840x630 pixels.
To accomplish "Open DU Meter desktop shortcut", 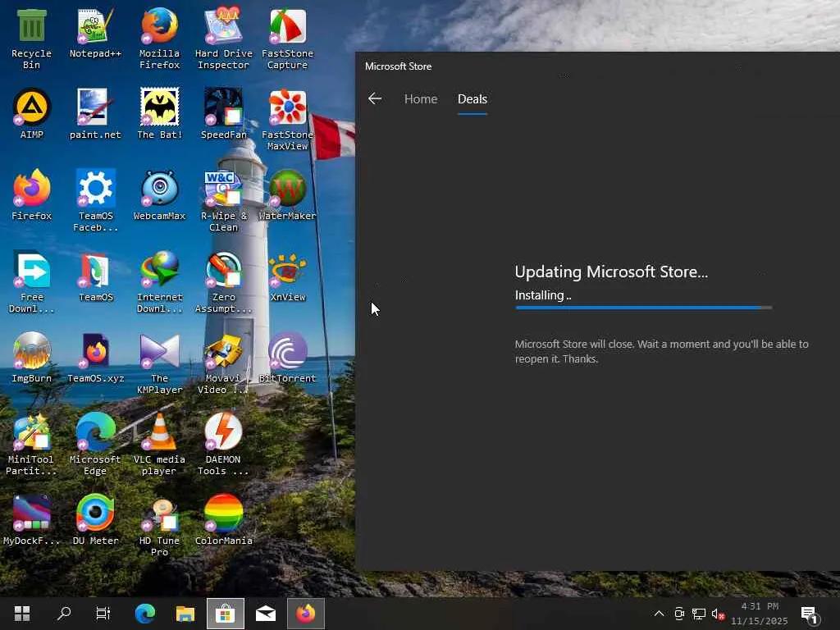I will (95, 520).
